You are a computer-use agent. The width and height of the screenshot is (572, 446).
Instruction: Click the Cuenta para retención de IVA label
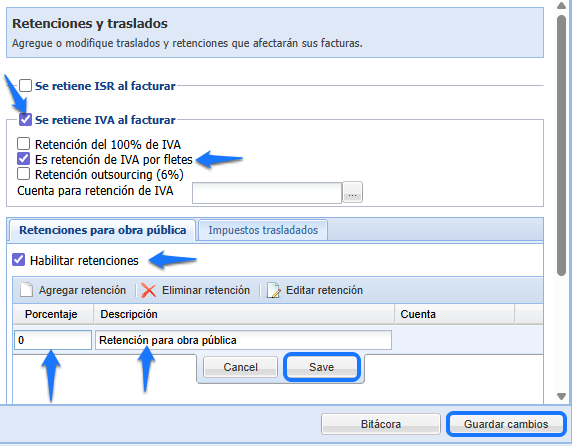coord(95,191)
